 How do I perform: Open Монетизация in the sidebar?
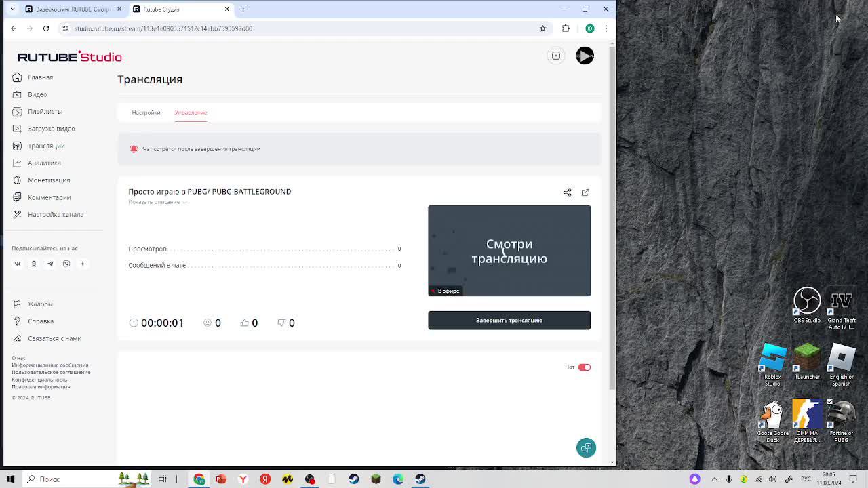[41, 180]
